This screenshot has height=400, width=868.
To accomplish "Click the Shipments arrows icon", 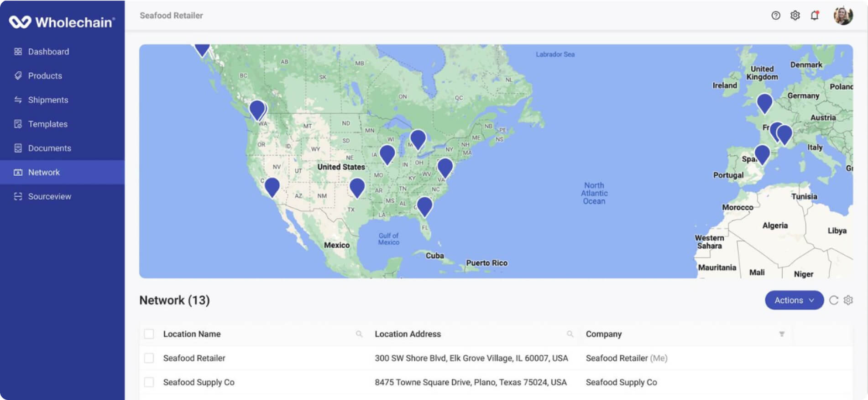I will click(18, 100).
